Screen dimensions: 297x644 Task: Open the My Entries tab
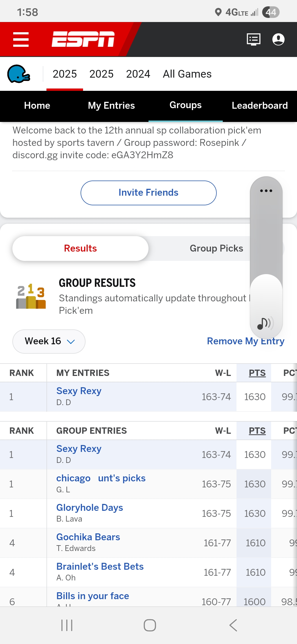pos(111,106)
